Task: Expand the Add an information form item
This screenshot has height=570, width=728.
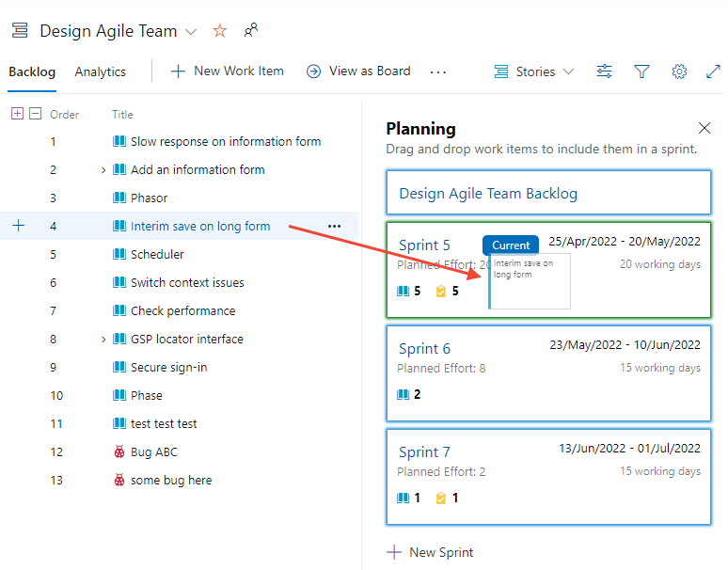Action: tap(103, 170)
